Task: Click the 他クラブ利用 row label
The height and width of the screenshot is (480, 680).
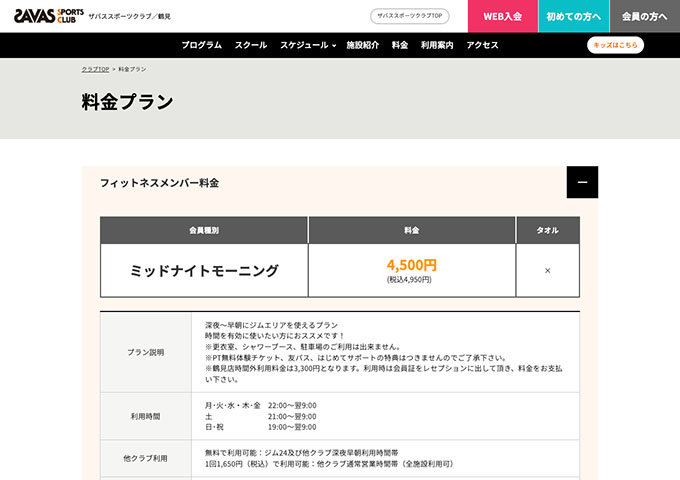Action: pos(146,458)
